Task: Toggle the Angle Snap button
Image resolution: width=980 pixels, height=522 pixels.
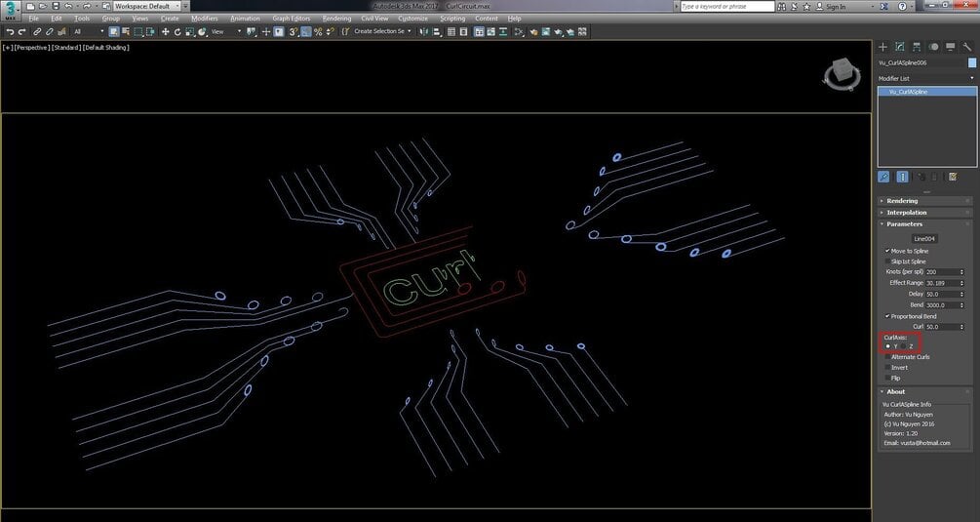Action: [x=305, y=32]
